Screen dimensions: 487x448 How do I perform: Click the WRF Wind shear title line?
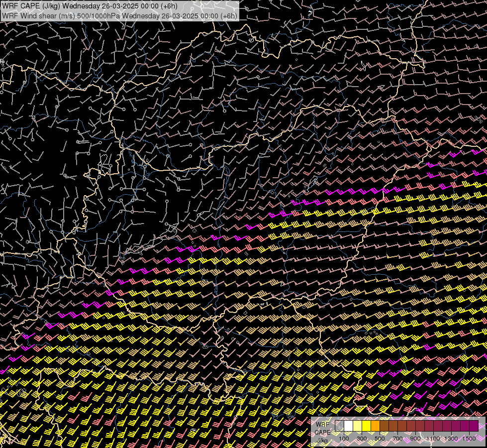click(x=119, y=16)
